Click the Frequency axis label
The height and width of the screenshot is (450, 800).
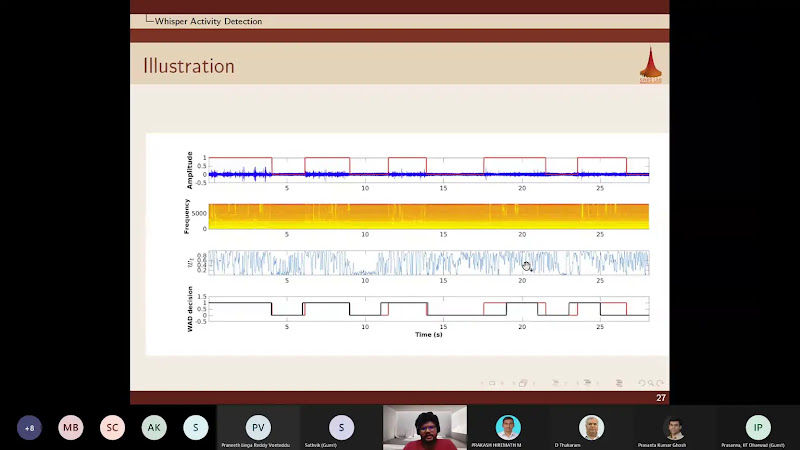[x=187, y=216]
